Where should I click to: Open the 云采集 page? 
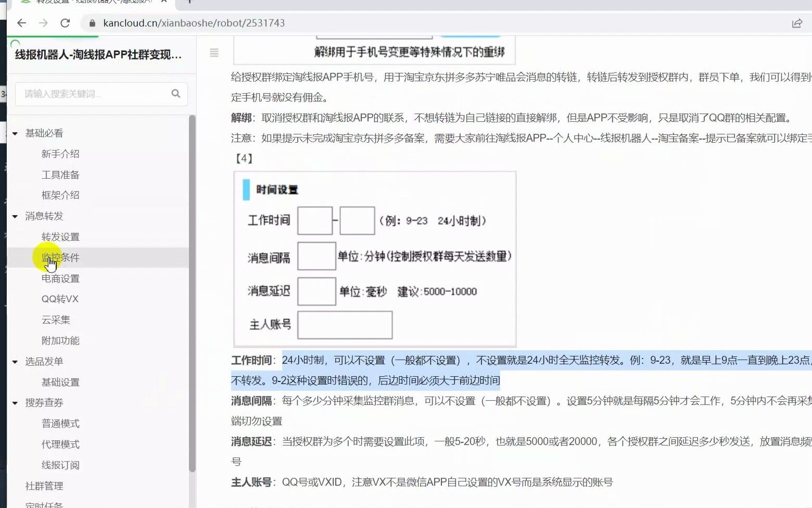(x=56, y=320)
